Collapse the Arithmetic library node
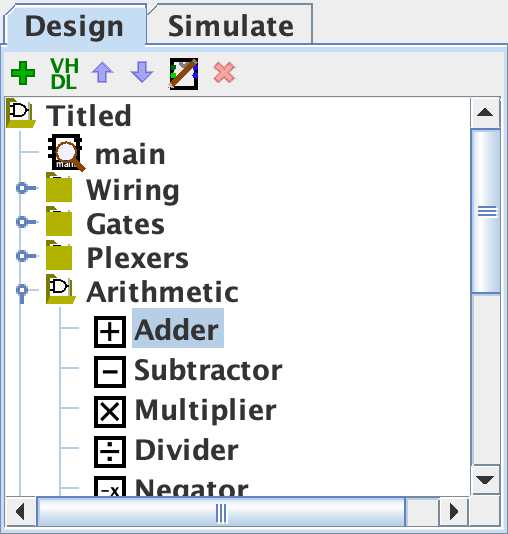The image size is (508, 534). click(22, 292)
